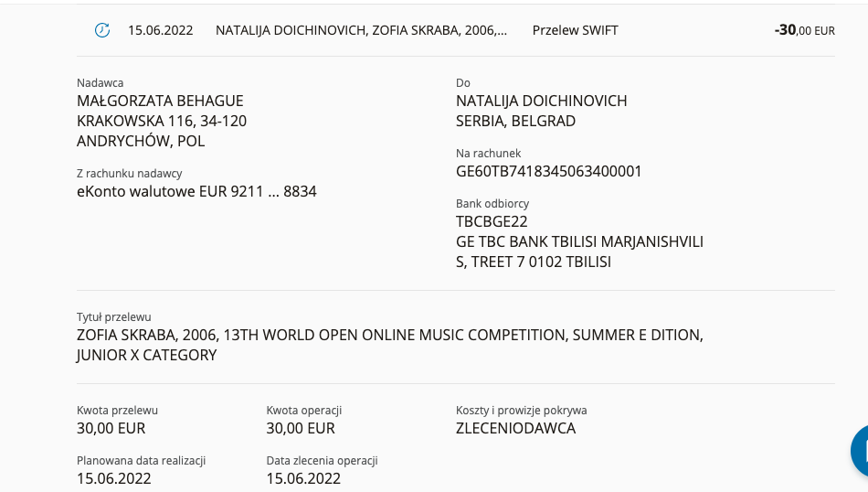The width and height of the screenshot is (868, 492).
Task: Click the TBCBGE22 bank SWIFT code
Action: click(492, 221)
